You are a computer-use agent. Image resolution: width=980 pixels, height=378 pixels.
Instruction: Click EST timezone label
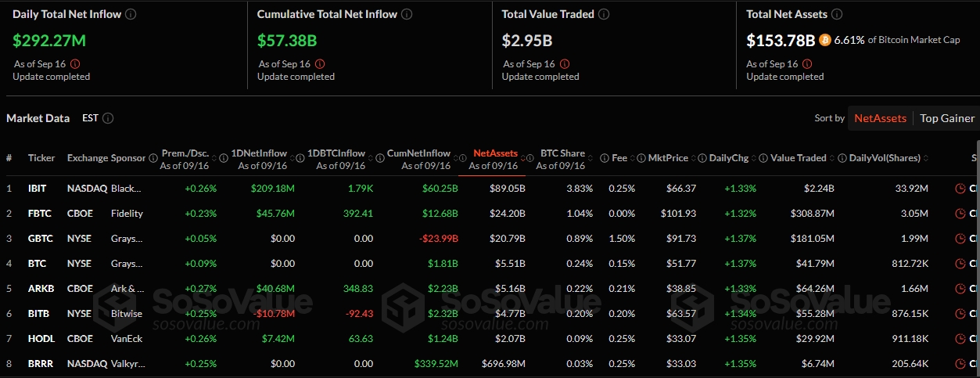click(x=90, y=118)
